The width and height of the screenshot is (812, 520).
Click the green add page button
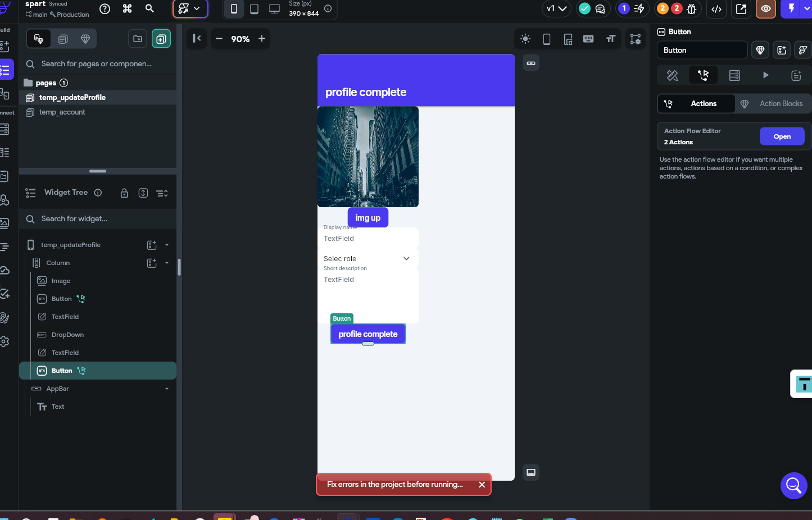[x=161, y=39]
